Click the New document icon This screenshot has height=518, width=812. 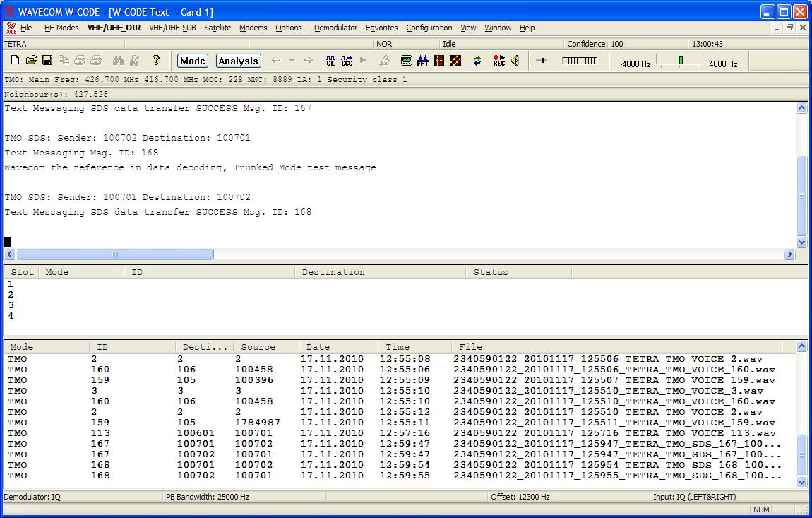tap(15, 61)
